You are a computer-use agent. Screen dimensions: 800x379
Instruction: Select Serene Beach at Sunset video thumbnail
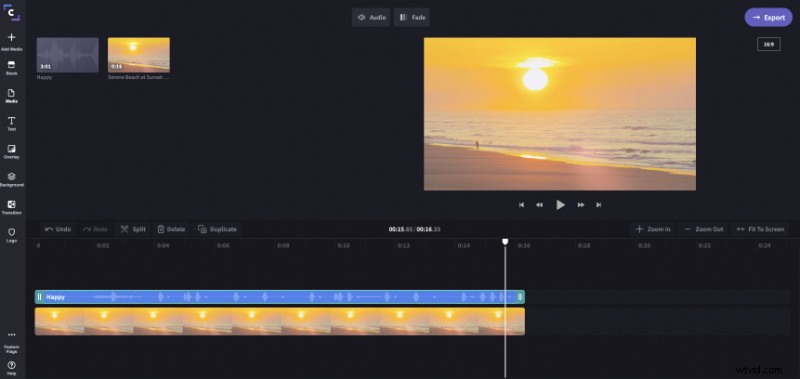(139, 55)
